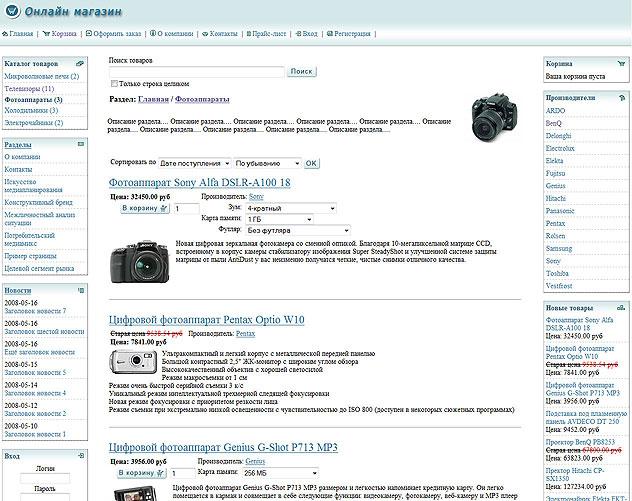Open 'Пример страницы' in Разделы

point(31,256)
